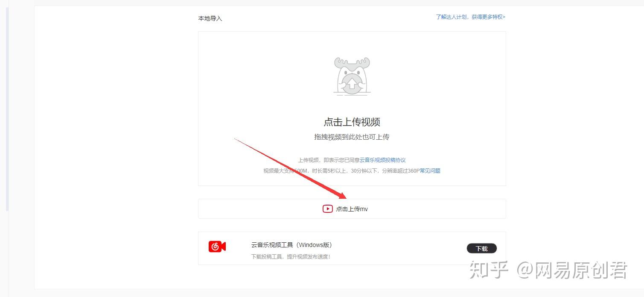
Task: Click the 点击上传mv upload button
Action: coord(352,209)
